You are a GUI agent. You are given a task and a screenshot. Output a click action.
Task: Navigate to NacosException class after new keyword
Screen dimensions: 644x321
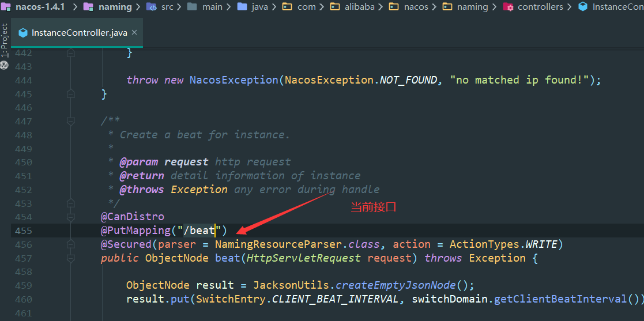[234, 80]
